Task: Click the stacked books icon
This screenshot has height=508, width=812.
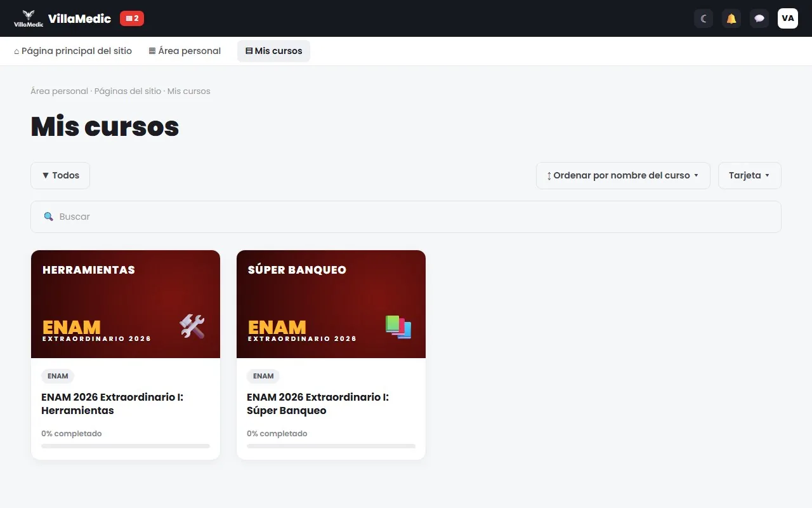Action: pos(398,327)
